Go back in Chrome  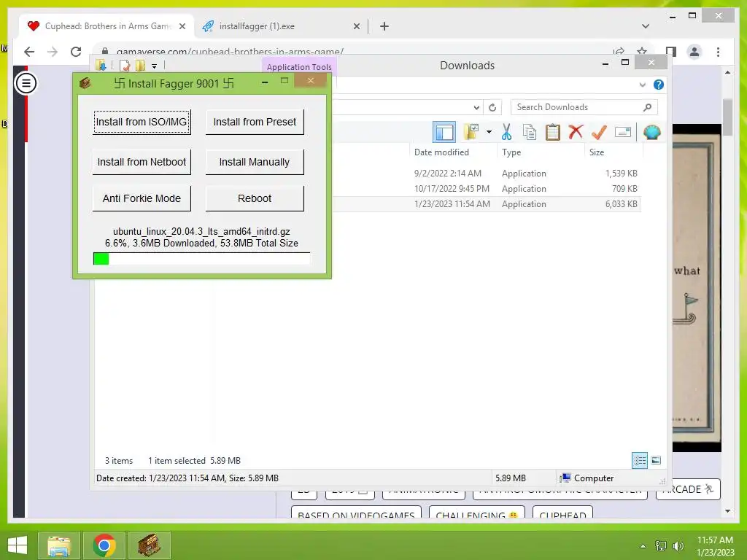(29, 52)
